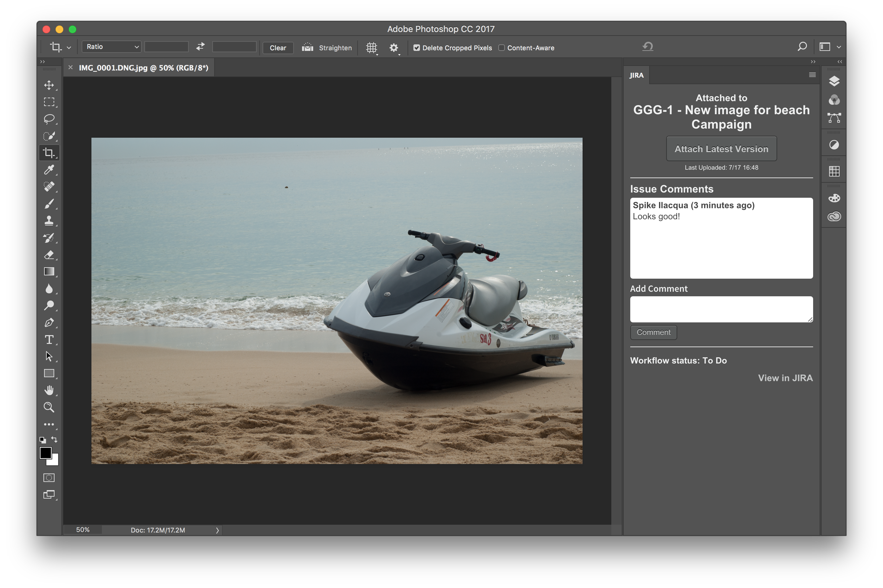Select the Horizontal Type tool
The width and height of the screenshot is (883, 588).
[x=49, y=340]
